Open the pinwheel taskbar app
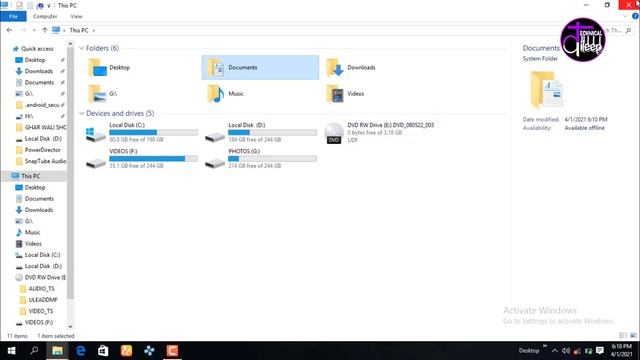 pyautogui.click(x=149, y=351)
